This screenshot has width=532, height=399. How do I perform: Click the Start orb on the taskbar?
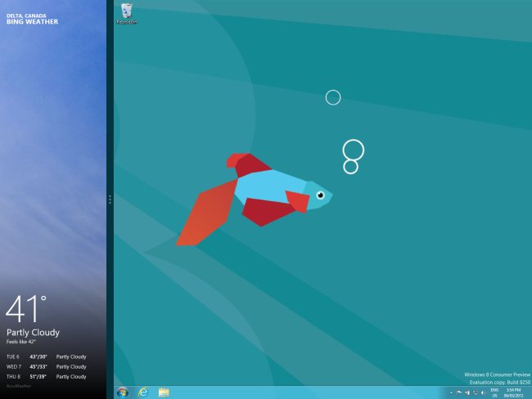123,392
